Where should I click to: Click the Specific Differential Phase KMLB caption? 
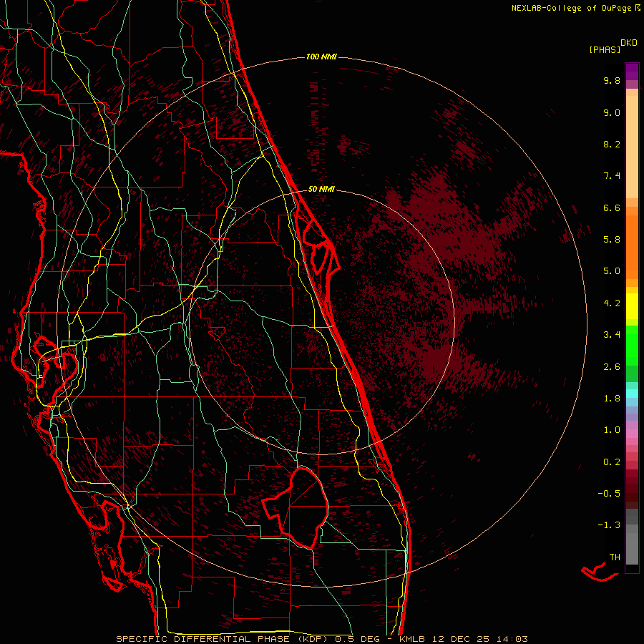coord(321,639)
